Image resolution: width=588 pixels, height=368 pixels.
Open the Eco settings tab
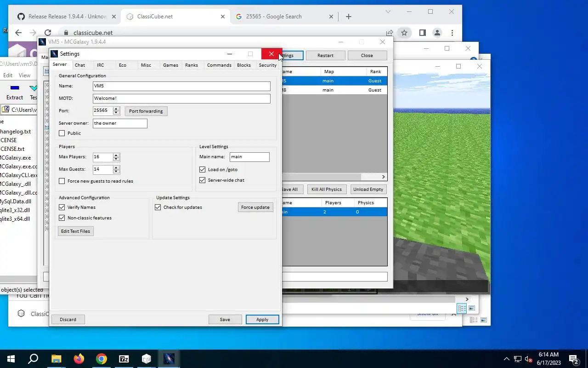pos(122,65)
